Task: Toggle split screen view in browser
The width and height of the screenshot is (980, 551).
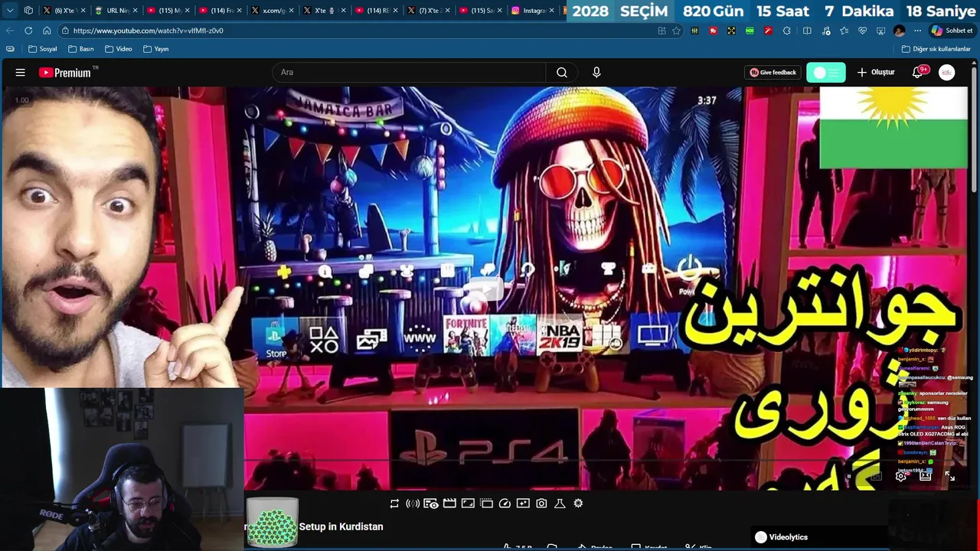Action: 807,31
